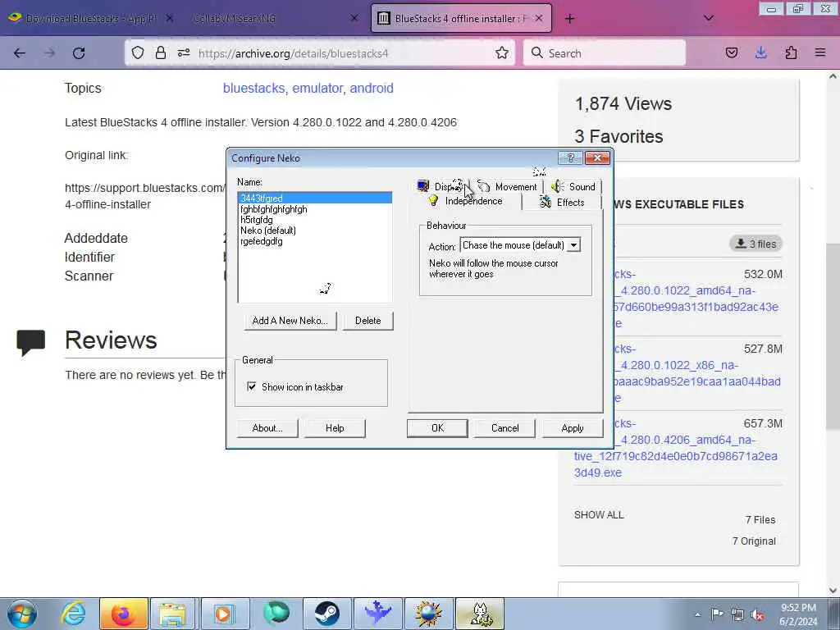
Task: Switch to the Download BlueStacks tab
Action: click(x=91, y=18)
